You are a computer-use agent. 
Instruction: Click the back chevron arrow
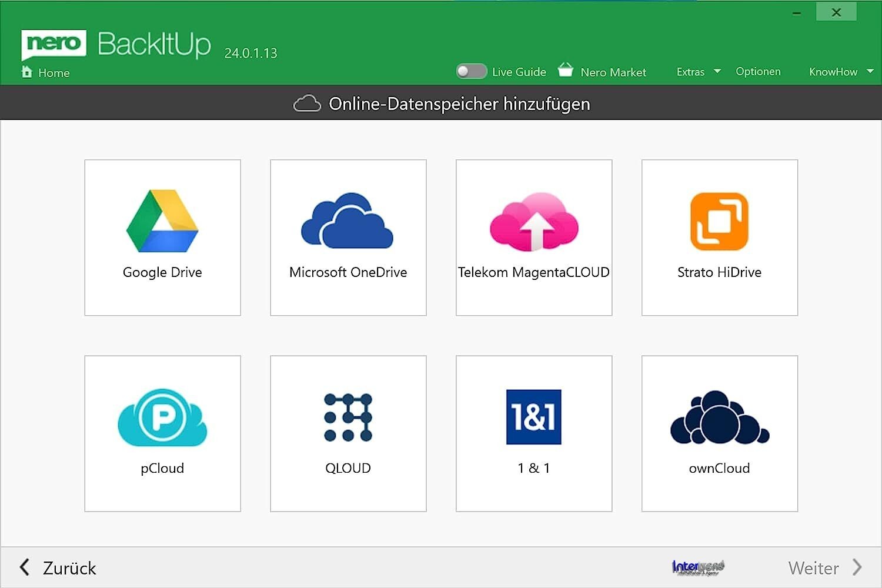click(24, 567)
